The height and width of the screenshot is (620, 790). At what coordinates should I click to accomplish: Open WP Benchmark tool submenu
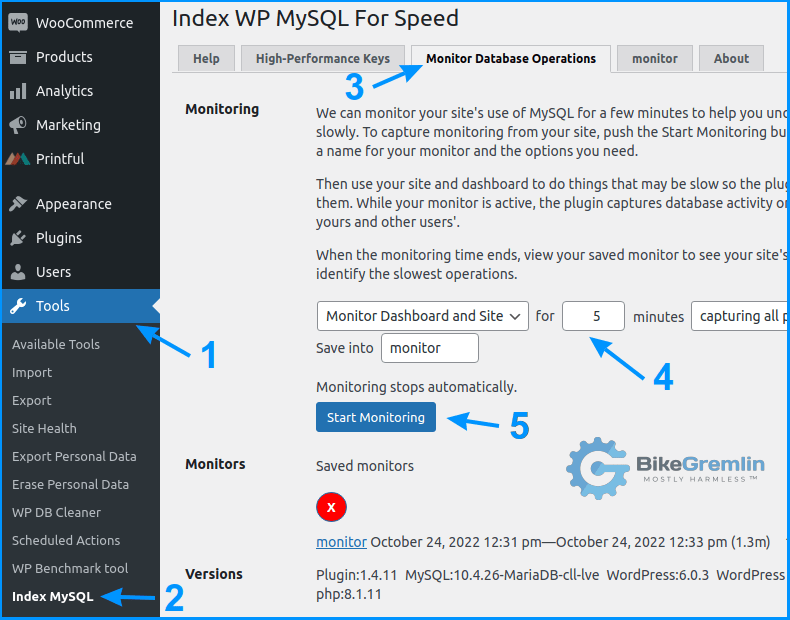(70, 568)
